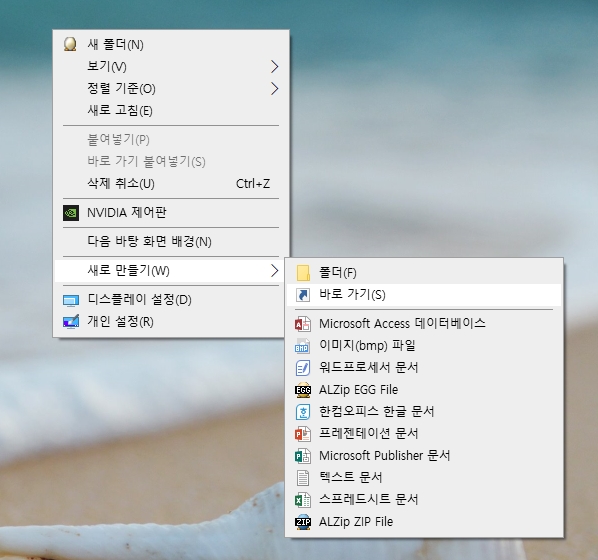Choose ALZip EGG File entry

(424, 390)
